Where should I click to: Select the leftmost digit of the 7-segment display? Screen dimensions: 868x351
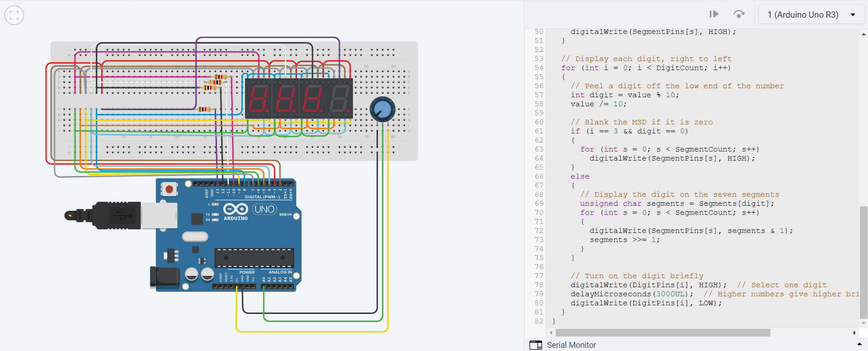coord(258,98)
